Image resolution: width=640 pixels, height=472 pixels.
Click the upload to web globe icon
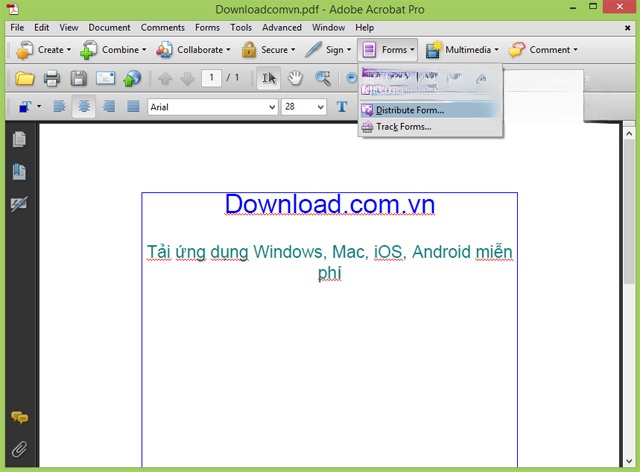point(132,78)
